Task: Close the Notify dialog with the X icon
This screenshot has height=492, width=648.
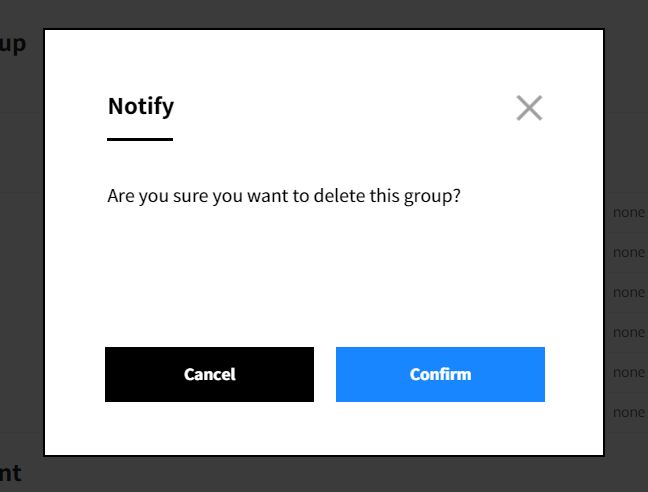Action: point(529,108)
